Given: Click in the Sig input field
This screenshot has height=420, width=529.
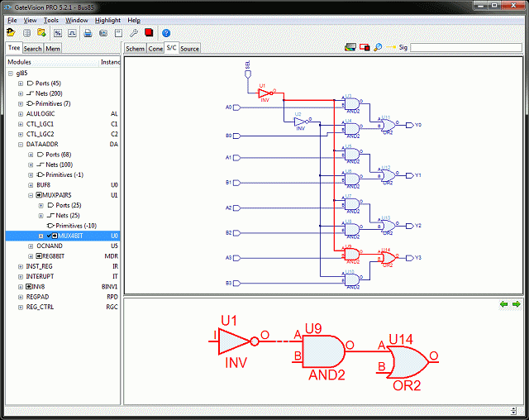Looking at the screenshot, I should (466, 47).
